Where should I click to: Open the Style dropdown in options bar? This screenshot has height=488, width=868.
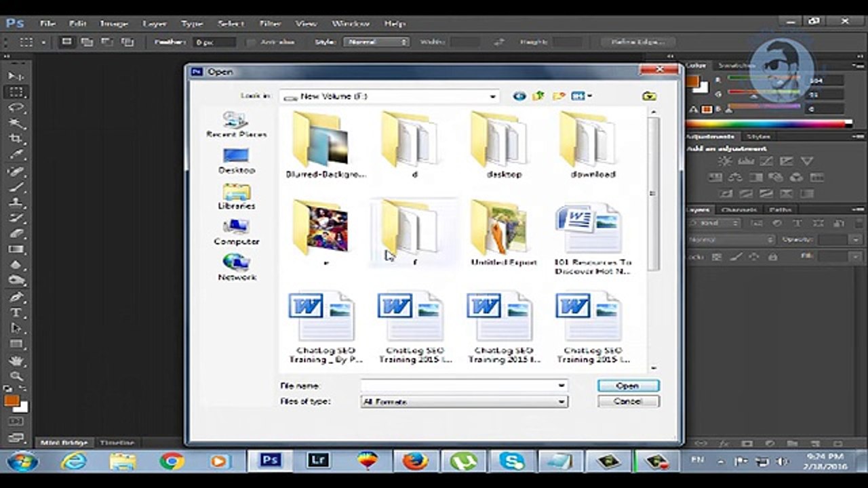tap(376, 42)
